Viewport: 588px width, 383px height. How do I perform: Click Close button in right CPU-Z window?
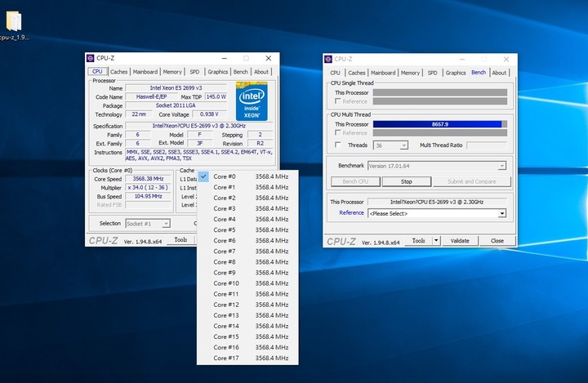(x=497, y=240)
